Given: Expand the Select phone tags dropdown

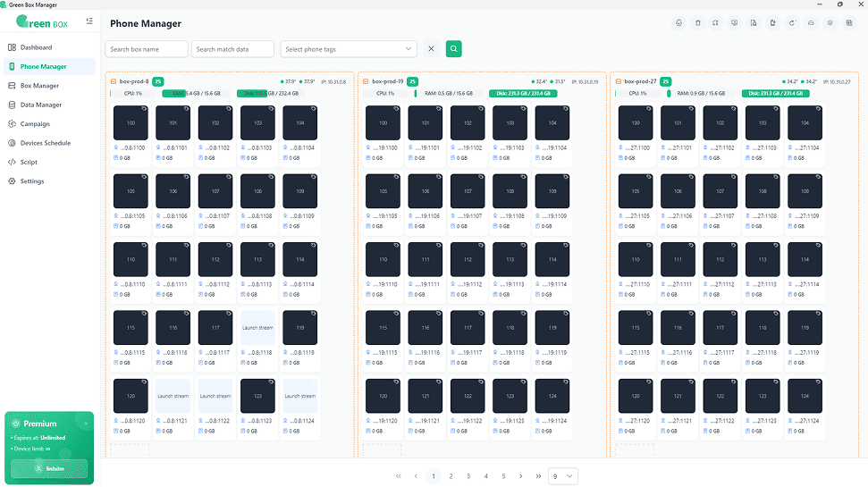Looking at the screenshot, I should [349, 49].
